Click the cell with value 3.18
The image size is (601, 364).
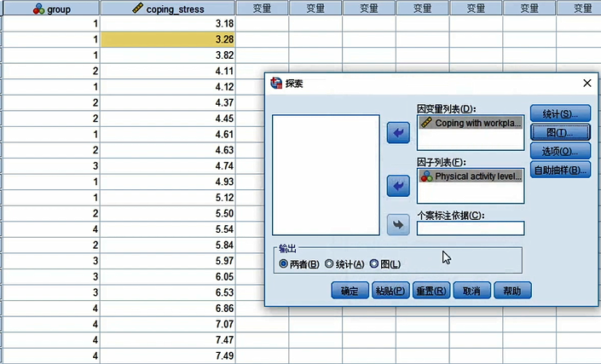(168, 24)
